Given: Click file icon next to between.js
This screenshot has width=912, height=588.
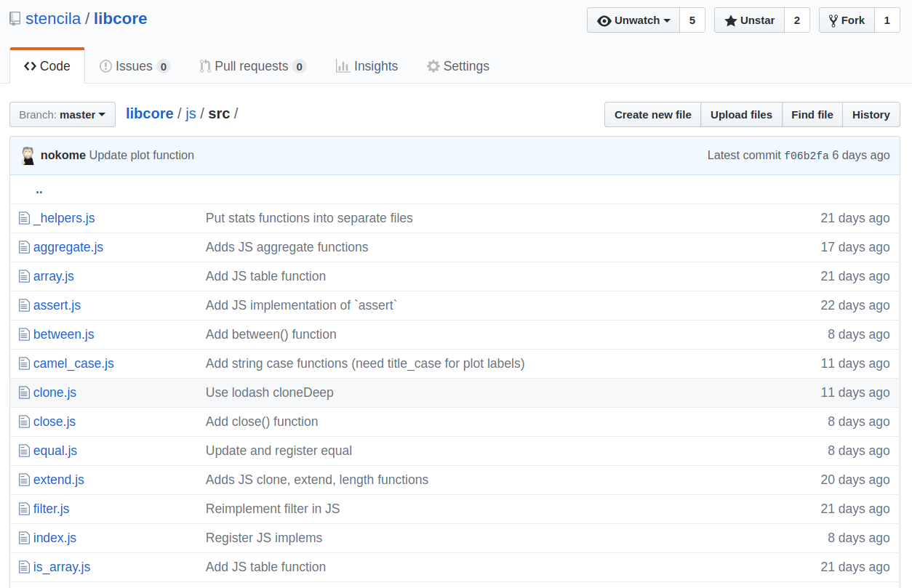Looking at the screenshot, I should click(x=24, y=334).
